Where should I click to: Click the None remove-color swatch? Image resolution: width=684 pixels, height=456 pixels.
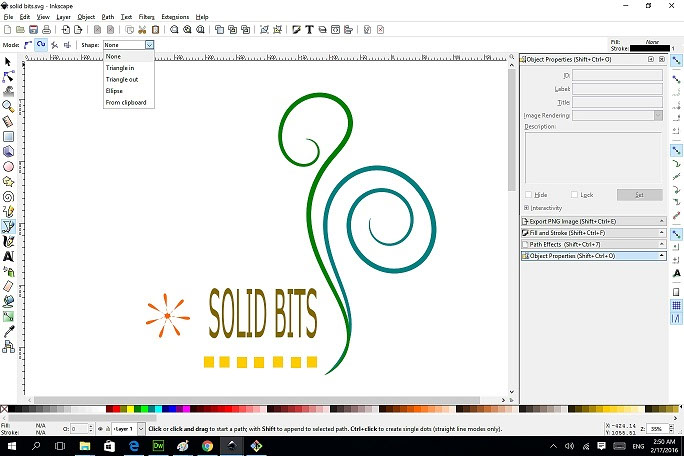click(4, 409)
